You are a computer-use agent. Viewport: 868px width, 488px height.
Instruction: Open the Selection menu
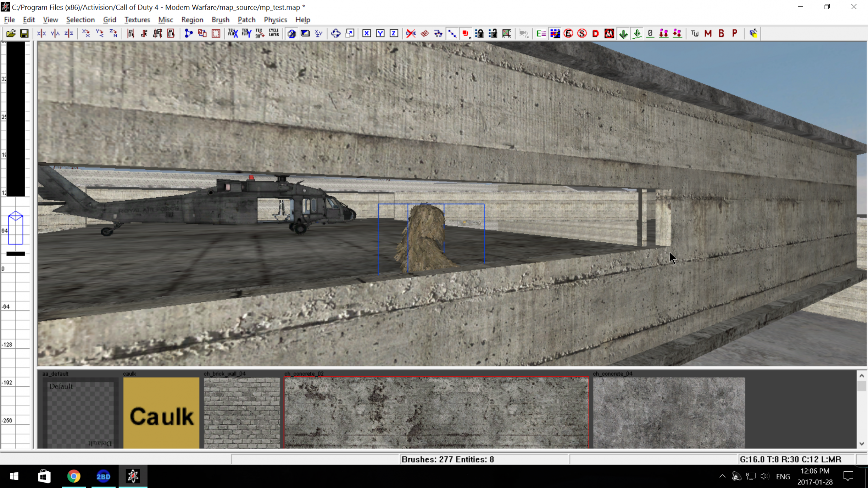(x=80, y=19)
